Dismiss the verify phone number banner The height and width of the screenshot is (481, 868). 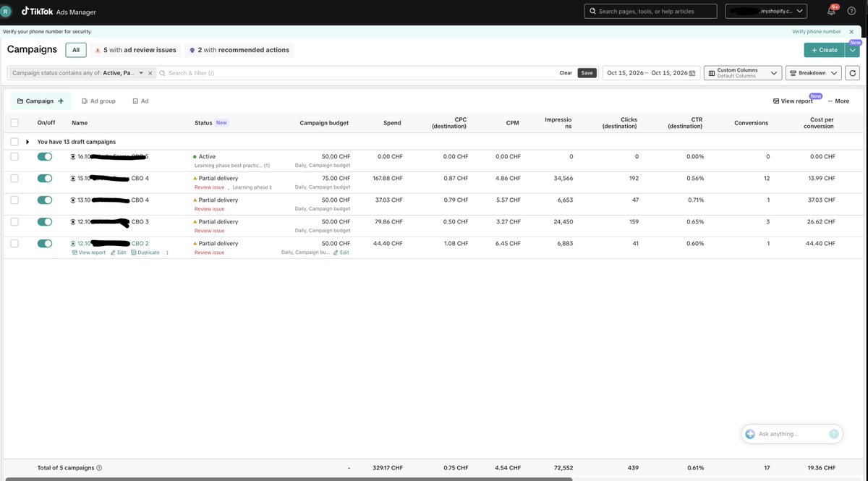click(851, 32)
